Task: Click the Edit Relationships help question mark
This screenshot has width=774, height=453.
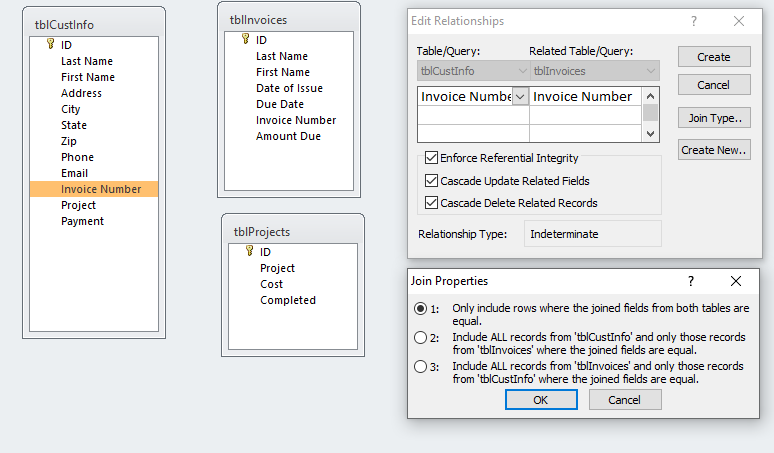Action: point(694,21)
